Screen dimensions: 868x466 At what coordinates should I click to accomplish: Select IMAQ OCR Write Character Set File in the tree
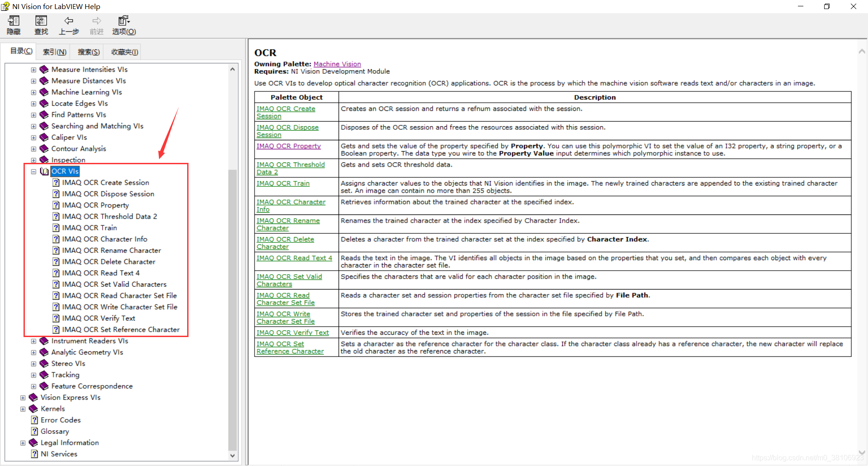120,307
